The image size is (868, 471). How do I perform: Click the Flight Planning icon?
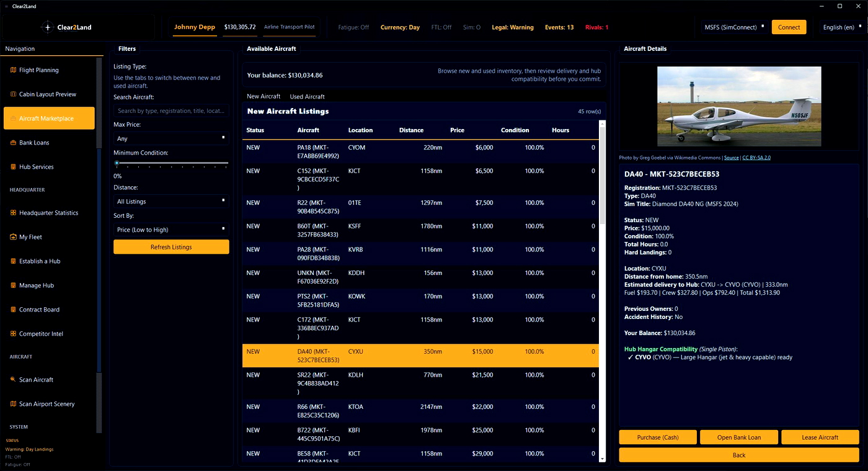pyautogui.click(x=14, y=70)
